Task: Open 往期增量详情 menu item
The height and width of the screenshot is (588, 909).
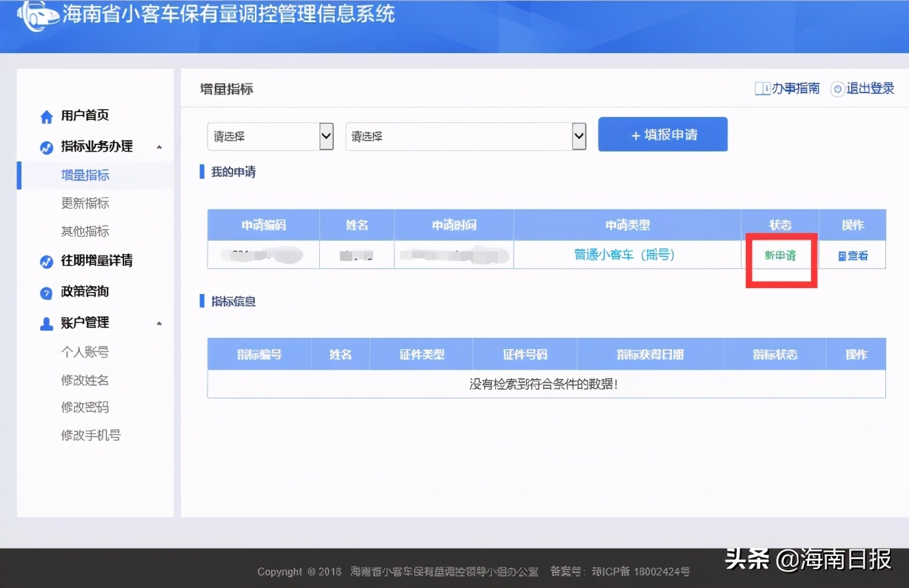Action: pos(97,261)
